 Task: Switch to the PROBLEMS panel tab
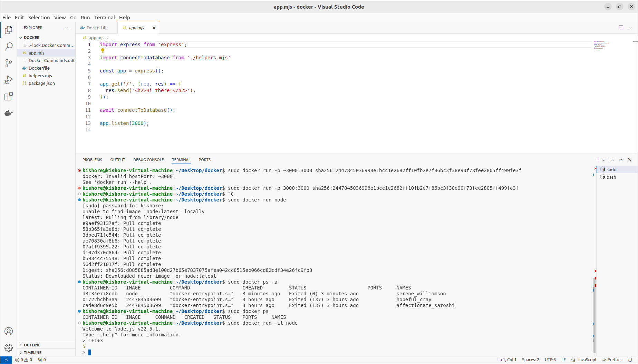pyautogui.click(x=92, y=160)
